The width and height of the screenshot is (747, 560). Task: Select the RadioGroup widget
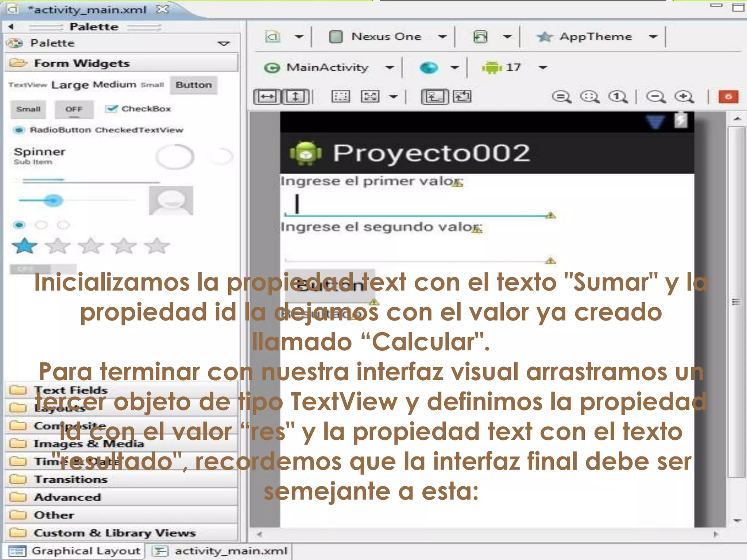41,225
